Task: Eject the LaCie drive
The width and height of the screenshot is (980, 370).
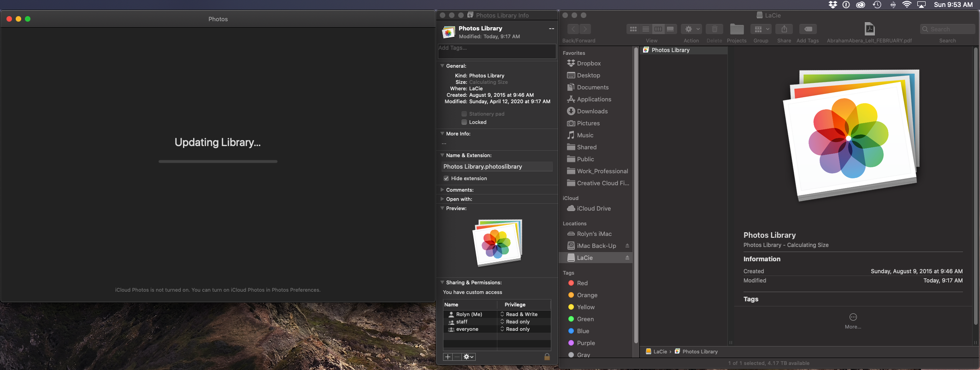Action: [627, 258]
